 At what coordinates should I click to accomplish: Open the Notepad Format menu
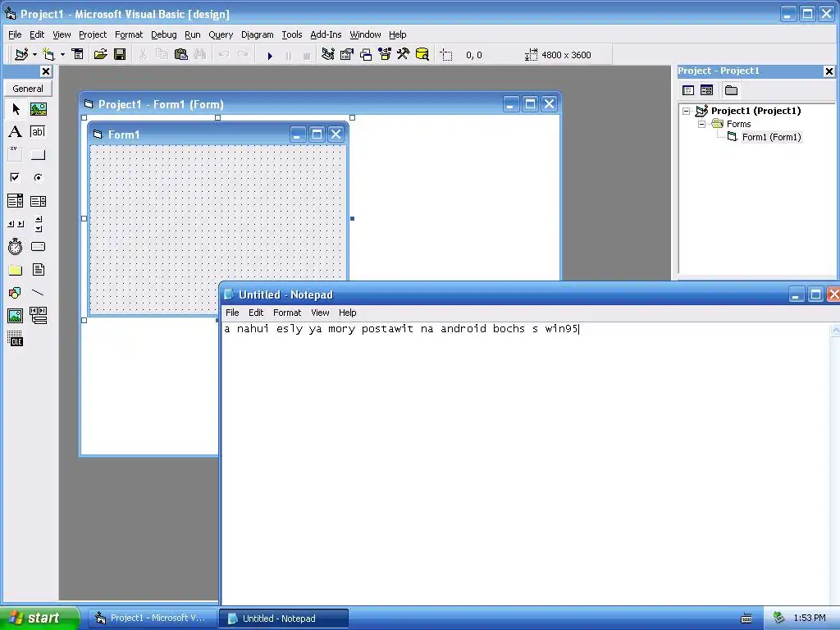287,313
